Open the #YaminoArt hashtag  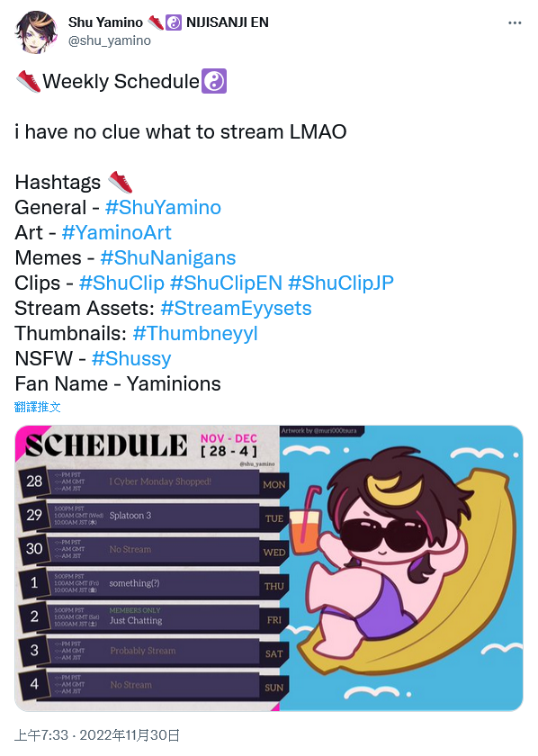[x=117, y=232]
